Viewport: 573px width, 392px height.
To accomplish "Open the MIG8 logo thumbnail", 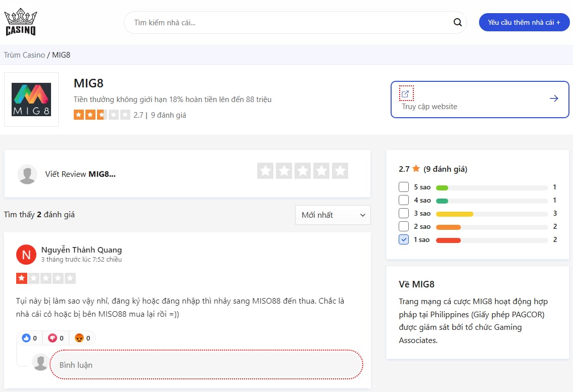I will coord(31,100).
